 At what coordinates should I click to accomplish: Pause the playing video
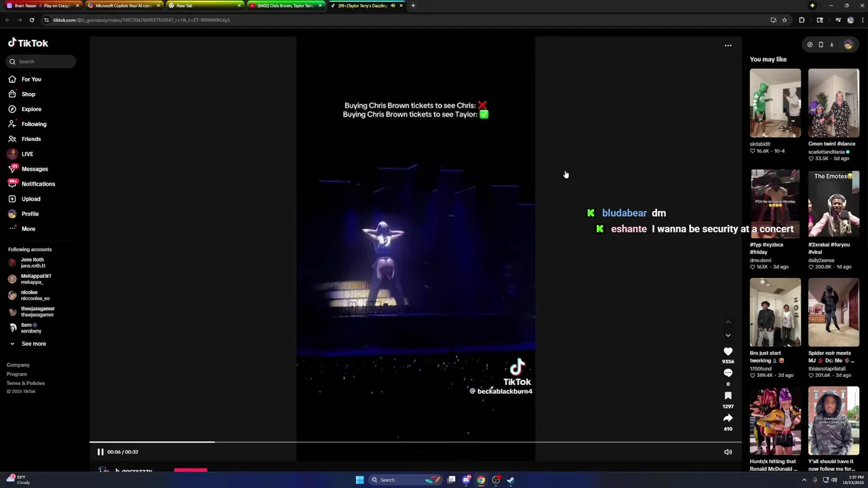(x=100, y=452)
